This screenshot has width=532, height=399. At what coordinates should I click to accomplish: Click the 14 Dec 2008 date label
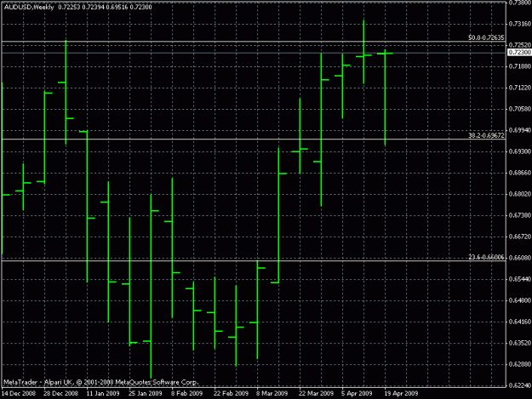point(19,393)
